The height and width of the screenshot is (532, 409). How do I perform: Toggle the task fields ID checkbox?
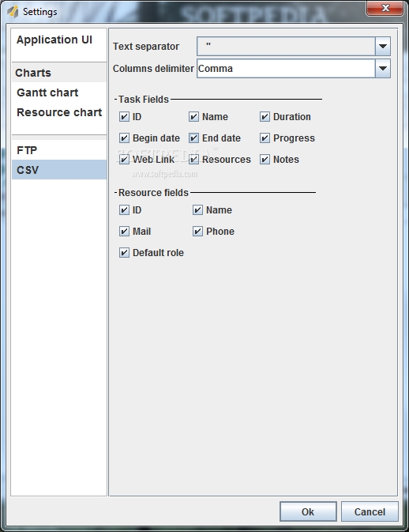pyautogui.click(x=125, y=117)
